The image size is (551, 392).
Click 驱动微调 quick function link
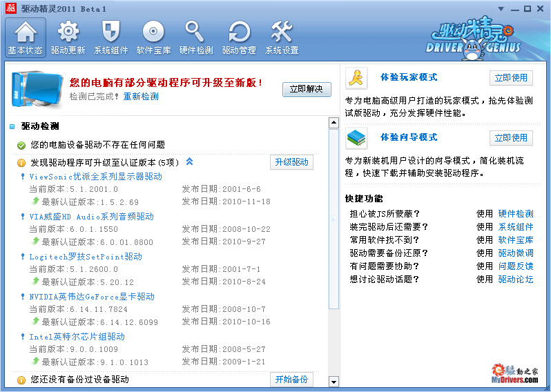point(516,253)
